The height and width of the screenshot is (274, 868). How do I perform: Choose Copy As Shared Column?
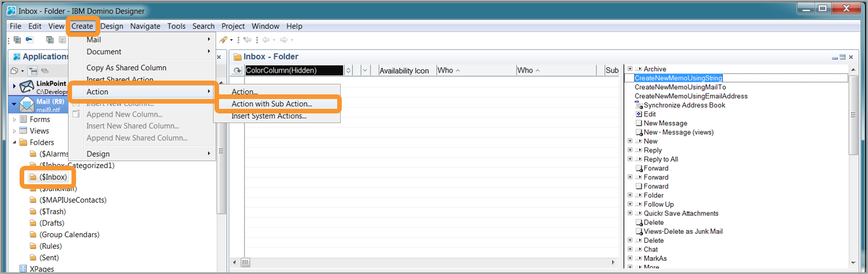[x=126, y=67]
